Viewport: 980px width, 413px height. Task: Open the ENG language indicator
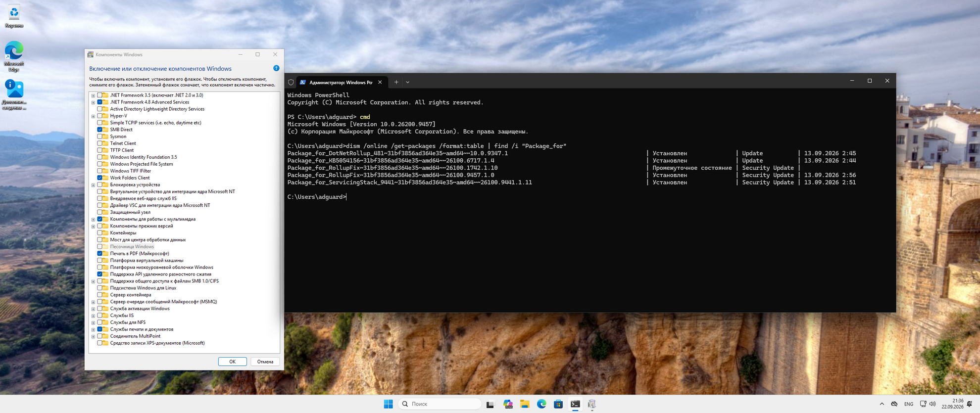[x=909, y=404]
